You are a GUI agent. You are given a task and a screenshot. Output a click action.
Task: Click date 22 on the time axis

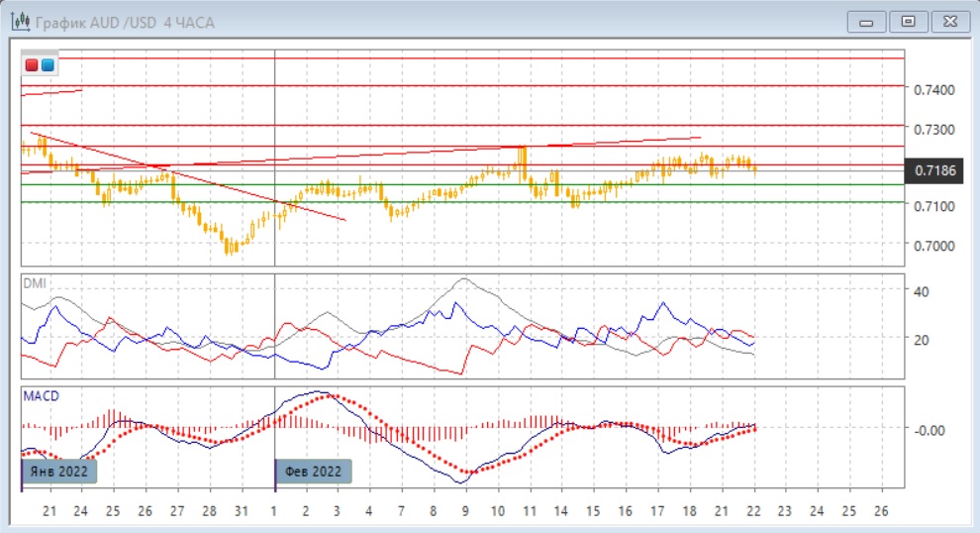[x=753, y=511]
